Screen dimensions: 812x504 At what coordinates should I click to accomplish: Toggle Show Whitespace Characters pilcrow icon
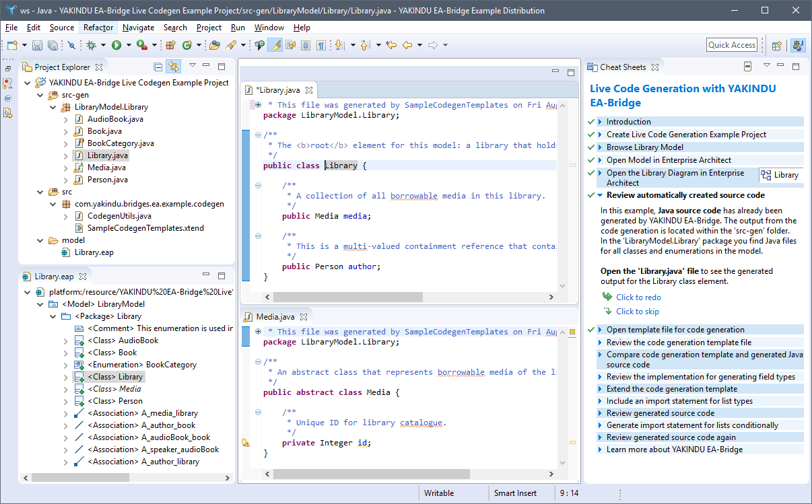[321, 45]
